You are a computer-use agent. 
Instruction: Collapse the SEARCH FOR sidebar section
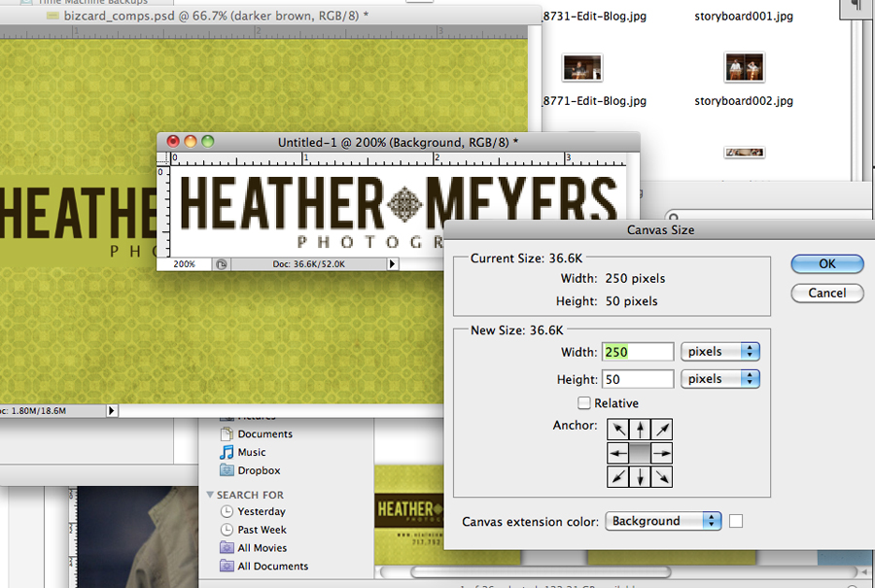[210, 495]
